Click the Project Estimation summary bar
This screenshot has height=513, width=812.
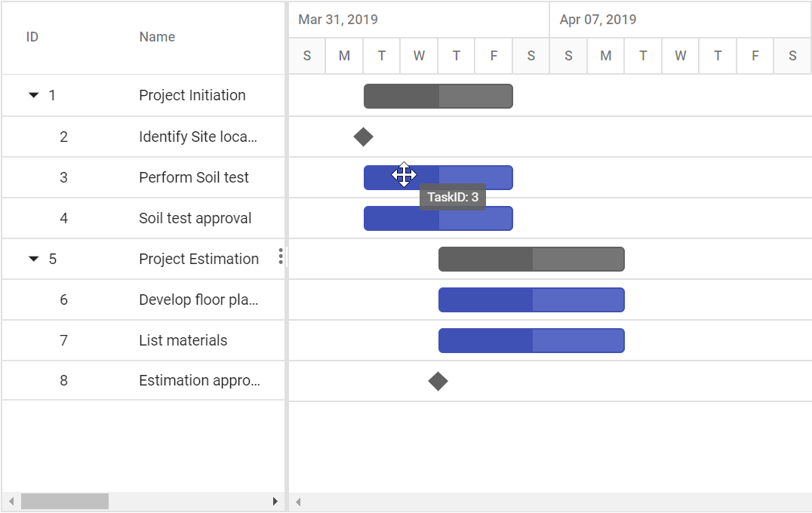[x=531, y=259]
